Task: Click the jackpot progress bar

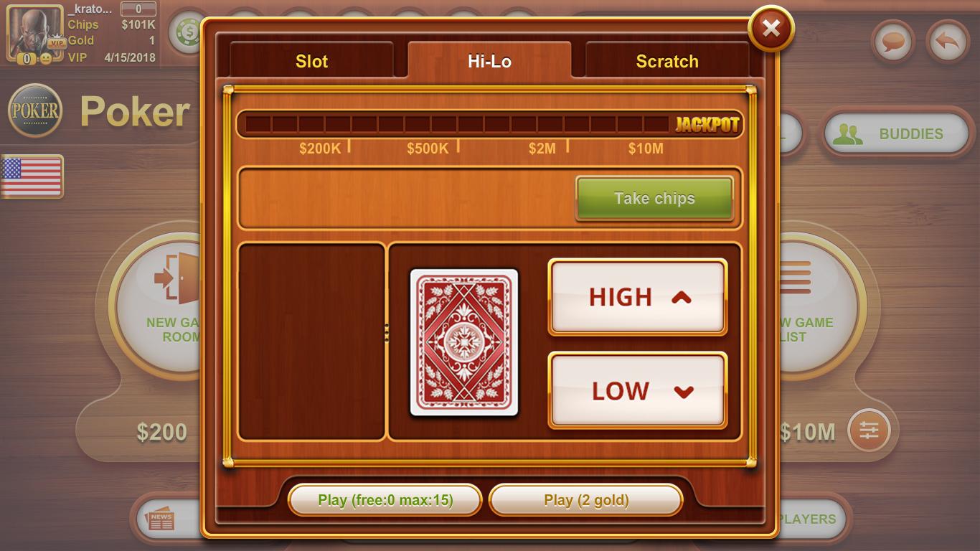Action: [x=490, y=124]
